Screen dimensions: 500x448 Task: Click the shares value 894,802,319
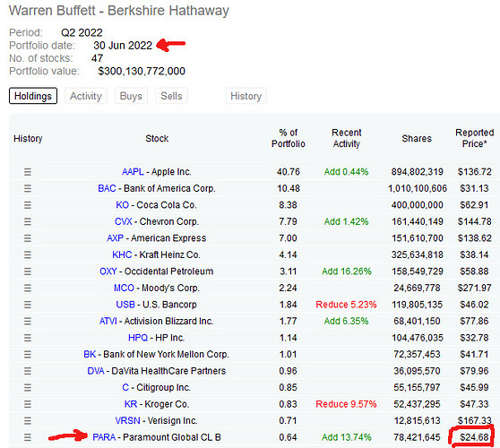pyautogui.click(x=417, y=172)
